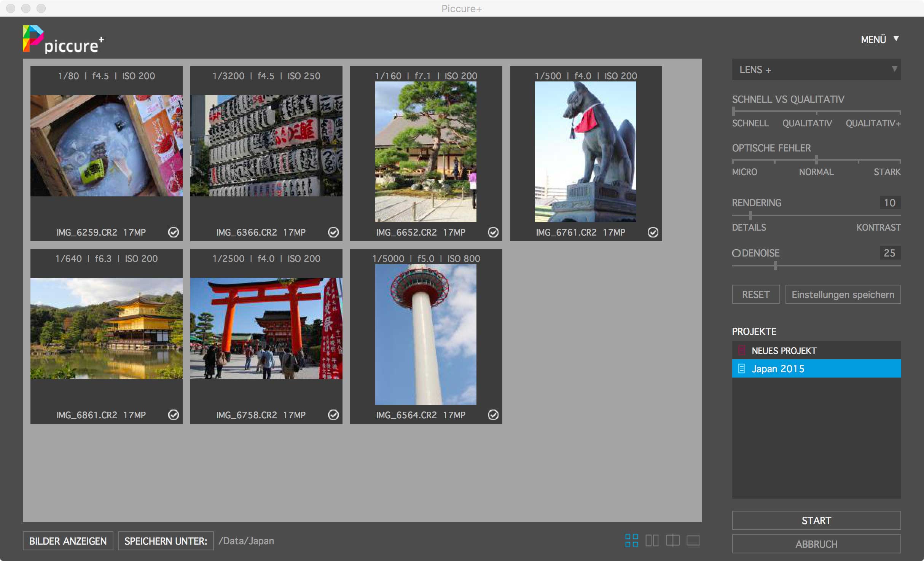Screen dimensions: 924x561
Task: Click the Einstellungen speichern button
Action: coord(843,295)
